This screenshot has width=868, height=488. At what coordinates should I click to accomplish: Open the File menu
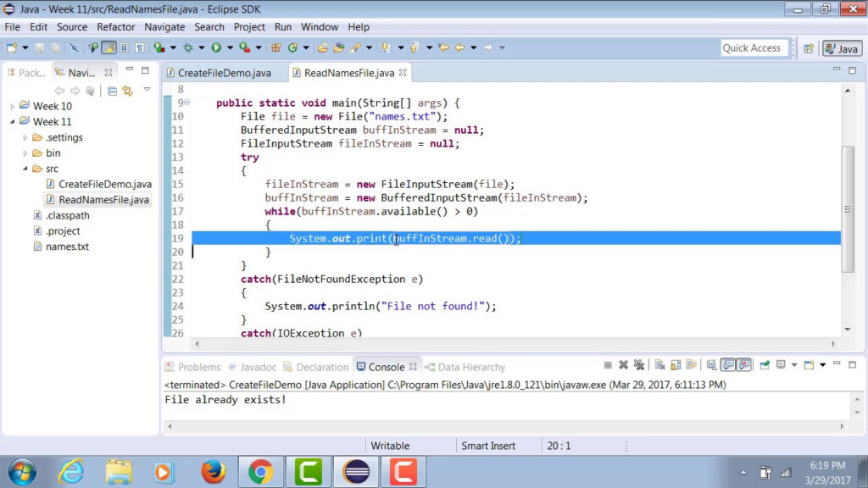(12, 27)
